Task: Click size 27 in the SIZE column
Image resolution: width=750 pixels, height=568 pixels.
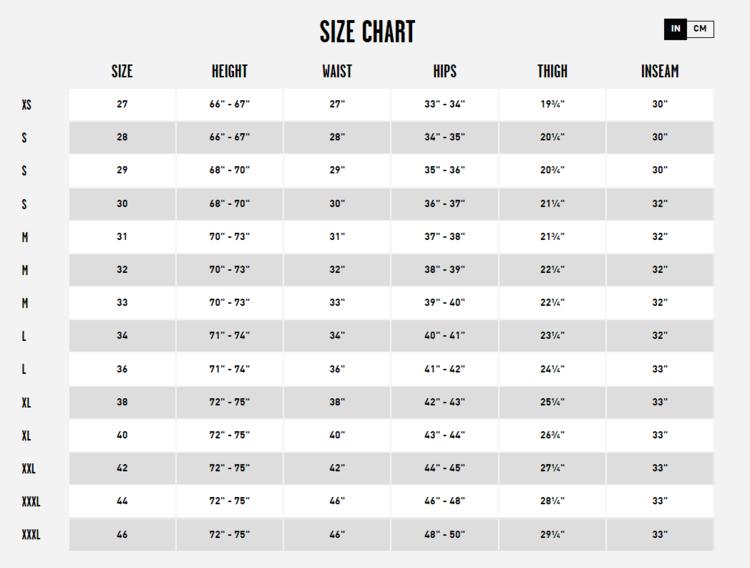Action: point(122,104)
